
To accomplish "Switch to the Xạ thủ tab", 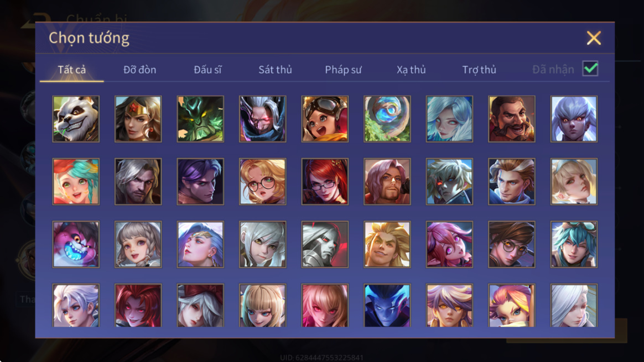I will point(411,70).
